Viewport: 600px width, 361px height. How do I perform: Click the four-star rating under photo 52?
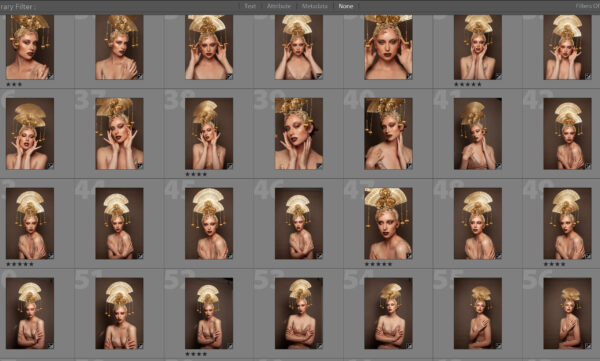click(196, 354)
